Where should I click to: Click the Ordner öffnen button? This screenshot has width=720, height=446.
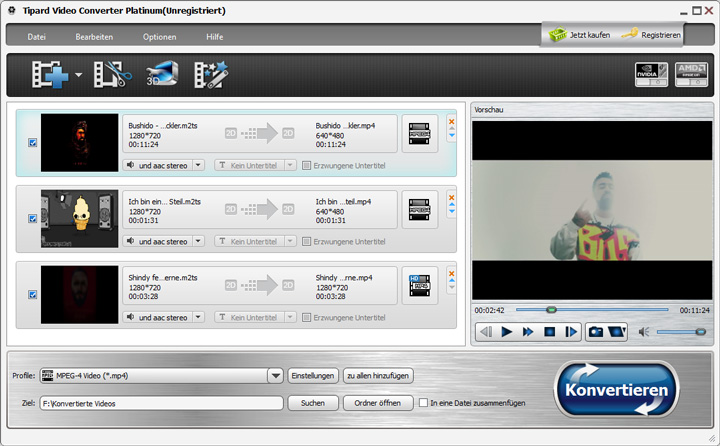(378, 403)
